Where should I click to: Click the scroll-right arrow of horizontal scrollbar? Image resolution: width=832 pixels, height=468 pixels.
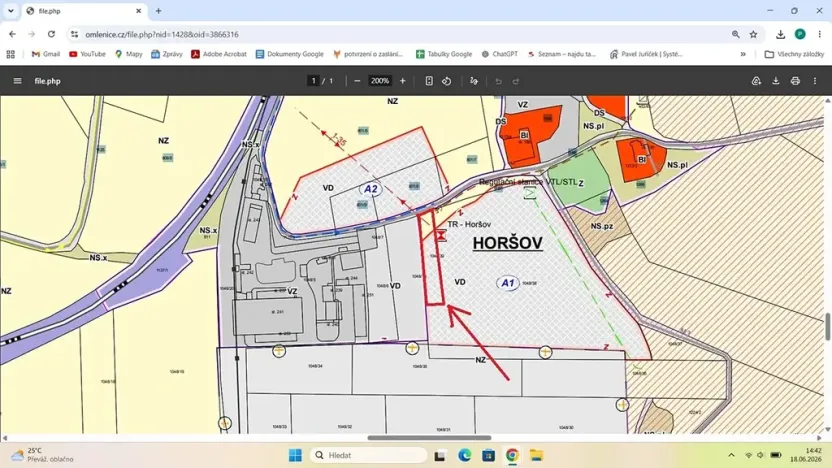pos(820,438)
